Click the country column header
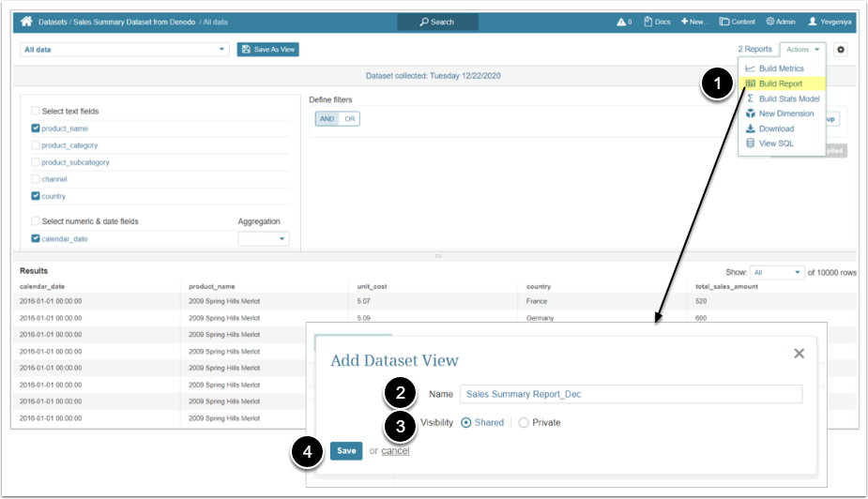Viewport: 868px width, 499px height. coord(538,287)
